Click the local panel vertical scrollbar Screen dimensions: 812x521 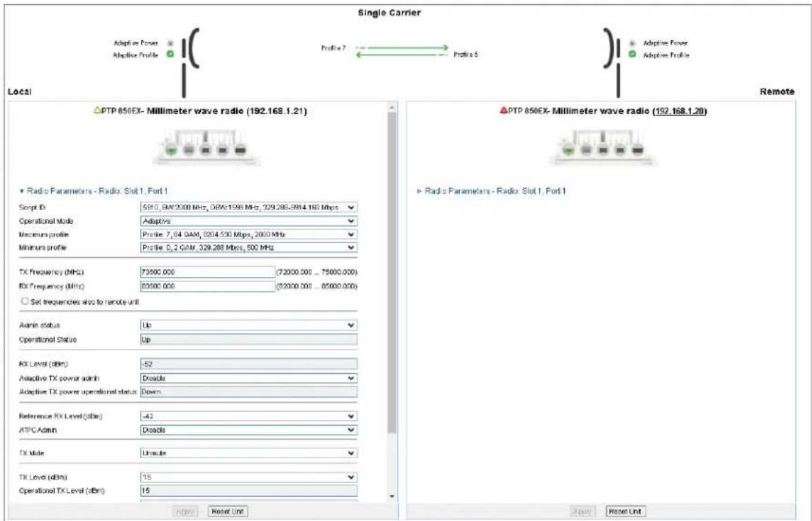pyautogui.click(x=392, y=272)
